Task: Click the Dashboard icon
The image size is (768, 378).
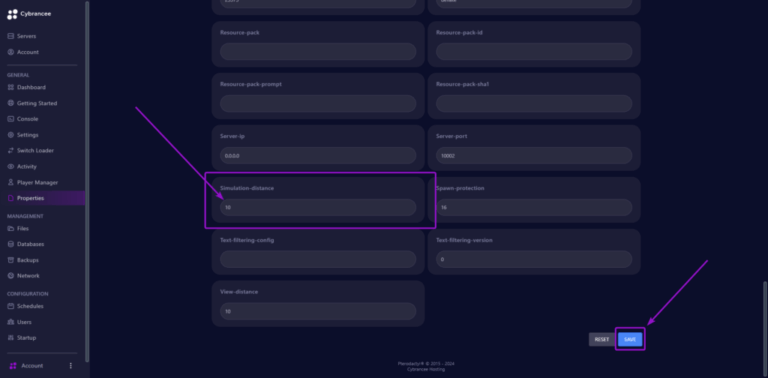Action: [11, 87]
